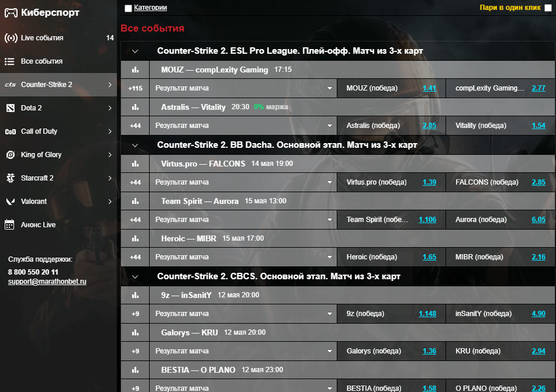Click the Valorant logo icon
This screenshot has height=392, width=556.
pos(11,202)
